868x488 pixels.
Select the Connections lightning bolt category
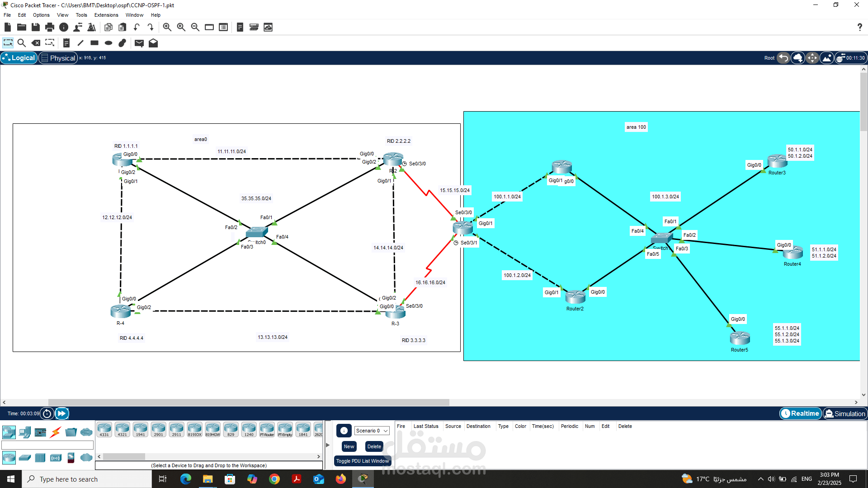(56, 432)
